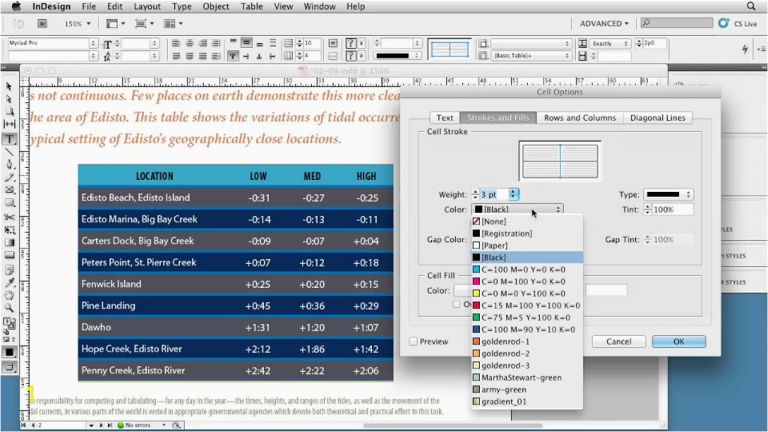Open the 150% zoom level dropdown
The height and width of the screenshot is (432, 768).
click(78, 24)
